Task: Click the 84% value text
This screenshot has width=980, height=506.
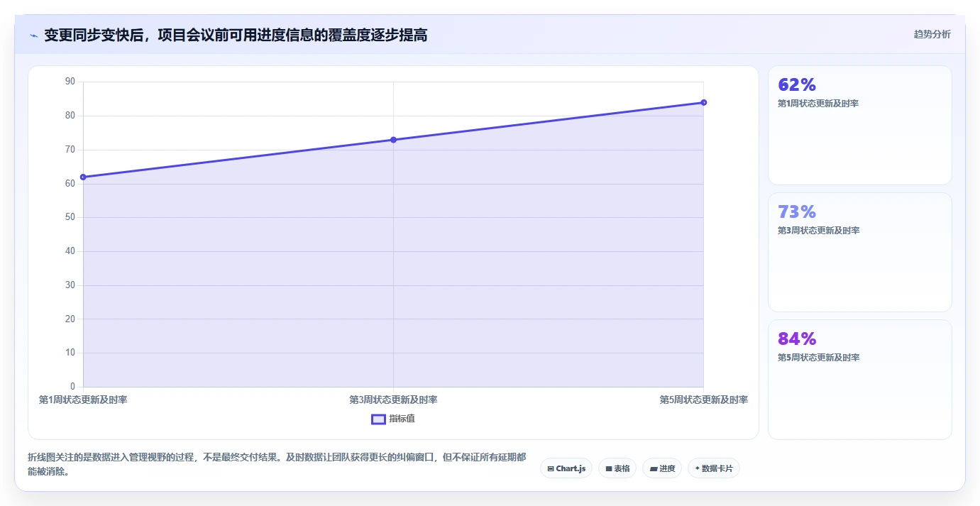Action: point(797,339)
